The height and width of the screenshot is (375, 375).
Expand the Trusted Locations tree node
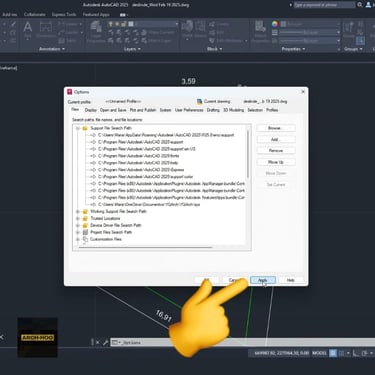[78, 219]
